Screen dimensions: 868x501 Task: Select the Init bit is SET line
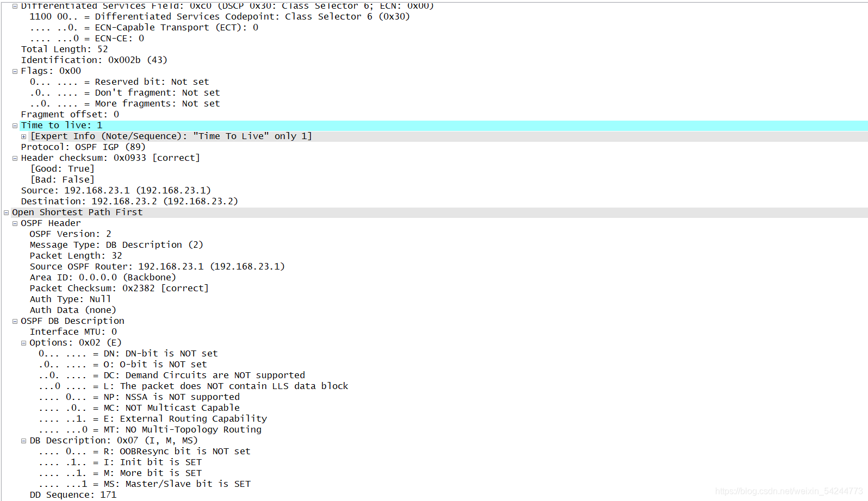(120, 462)
